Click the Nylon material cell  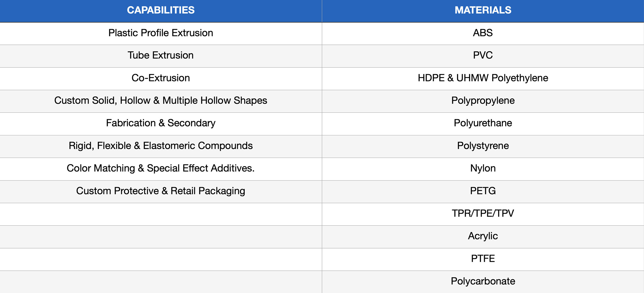click(483, 168)
